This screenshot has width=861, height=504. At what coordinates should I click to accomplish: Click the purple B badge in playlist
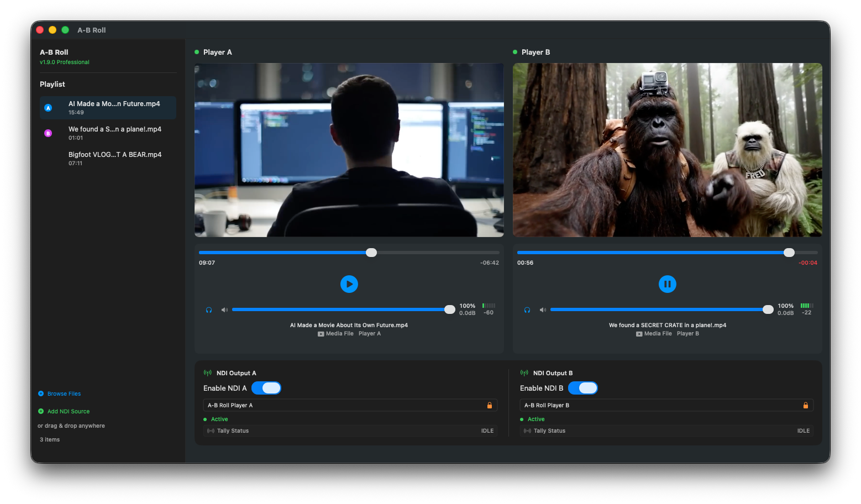tap(48, 133)
